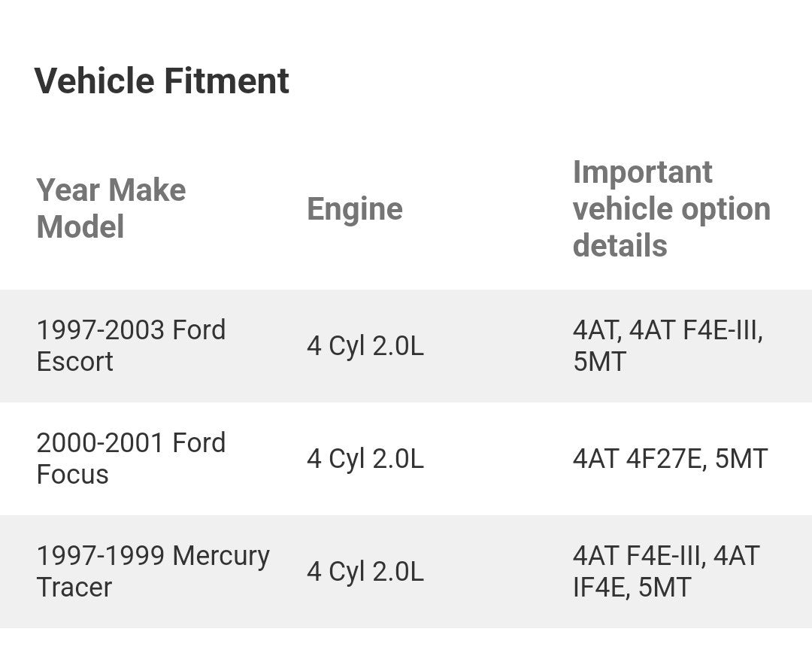The height and width of the screenshot is (659, 812).
Task: Click the Important vehicle option details header
Action: point(671,208)
